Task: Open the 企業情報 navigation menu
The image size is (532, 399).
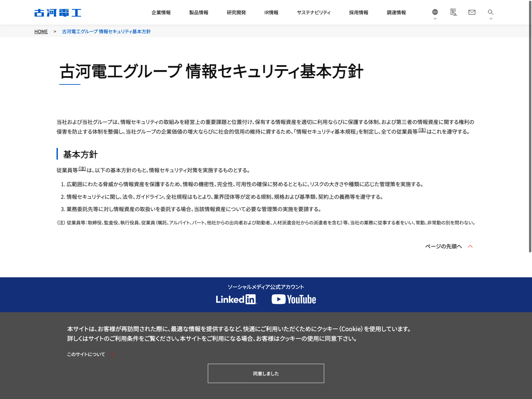Action: pos(161,13)
